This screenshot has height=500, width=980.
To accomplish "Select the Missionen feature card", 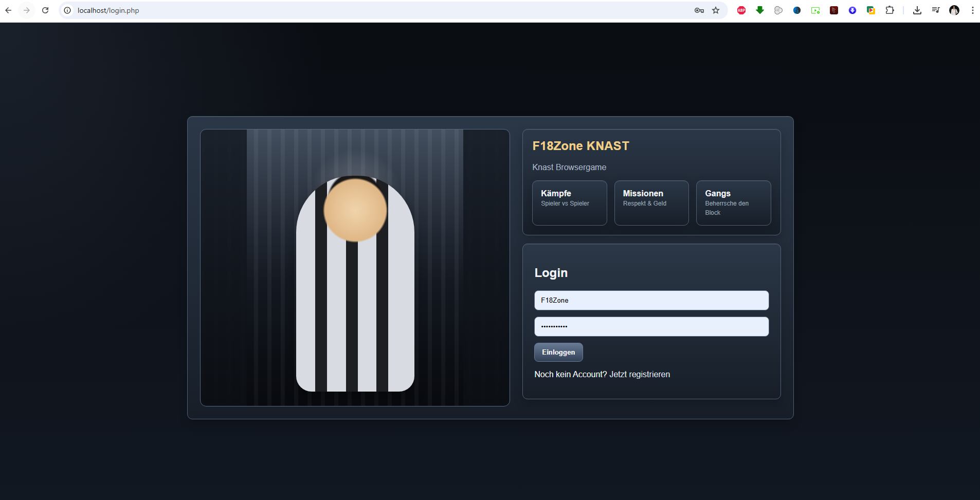I will point(651,203).
